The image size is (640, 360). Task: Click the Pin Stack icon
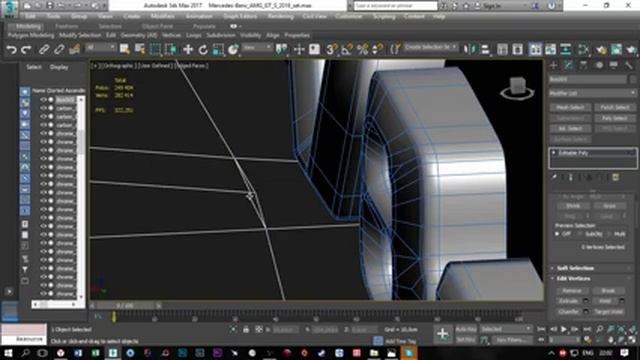point(554,177)
